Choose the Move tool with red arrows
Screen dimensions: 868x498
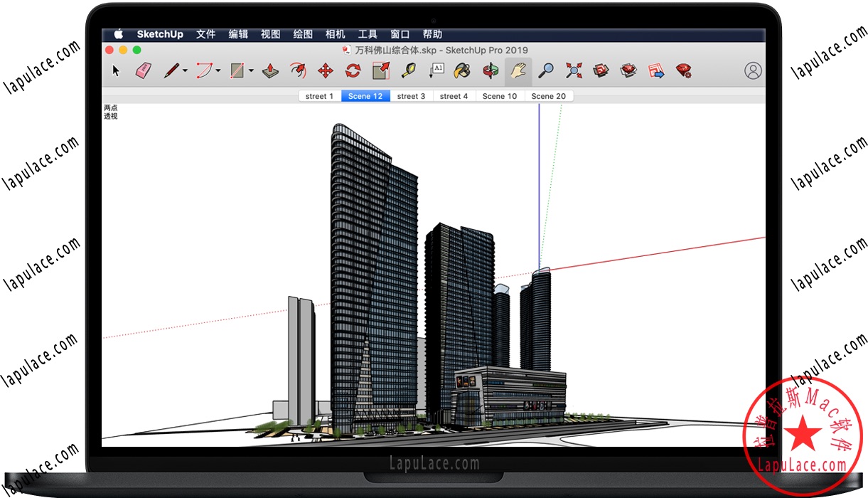click(x=326, y=70)
